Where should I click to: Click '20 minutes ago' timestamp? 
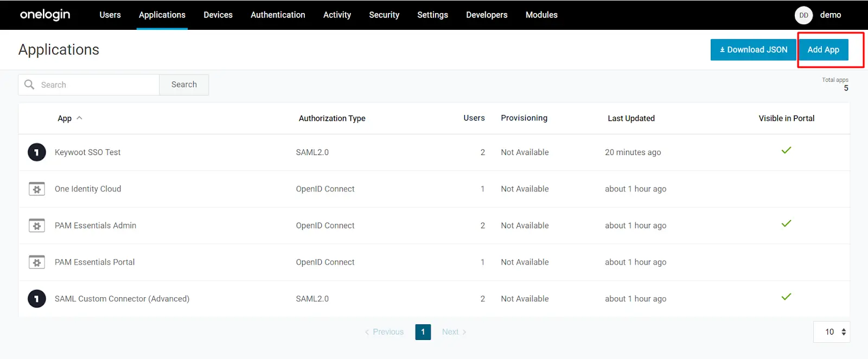(633, 152)
